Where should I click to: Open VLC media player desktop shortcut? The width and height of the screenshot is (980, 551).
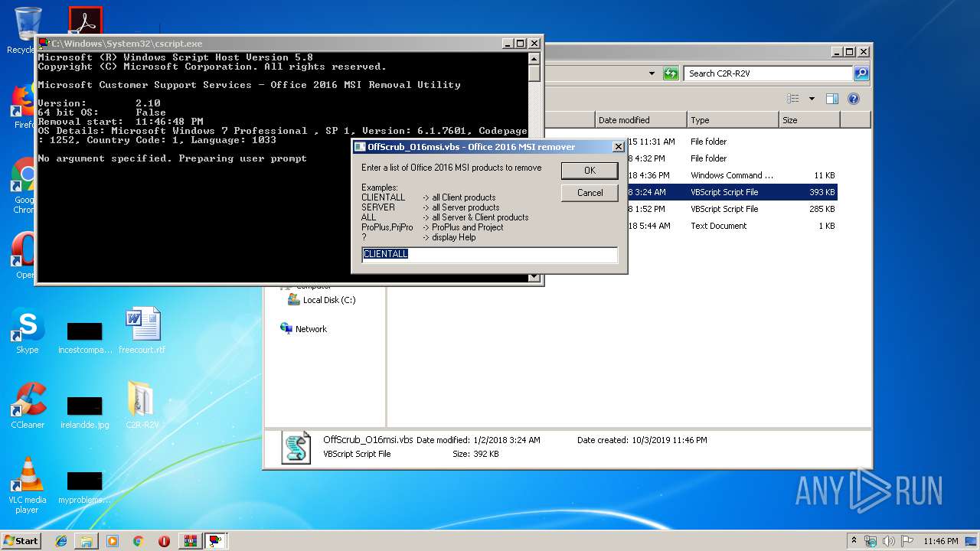[28, 484]
